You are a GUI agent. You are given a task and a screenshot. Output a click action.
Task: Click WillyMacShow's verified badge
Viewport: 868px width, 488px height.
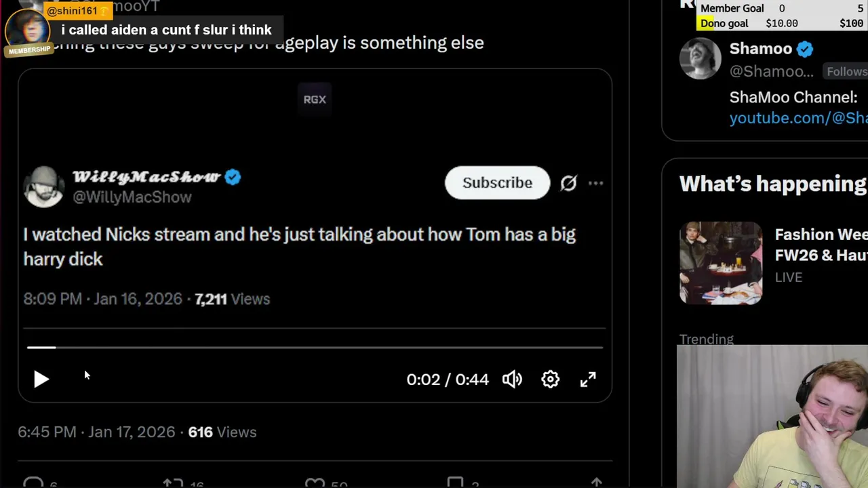(233, 178)
